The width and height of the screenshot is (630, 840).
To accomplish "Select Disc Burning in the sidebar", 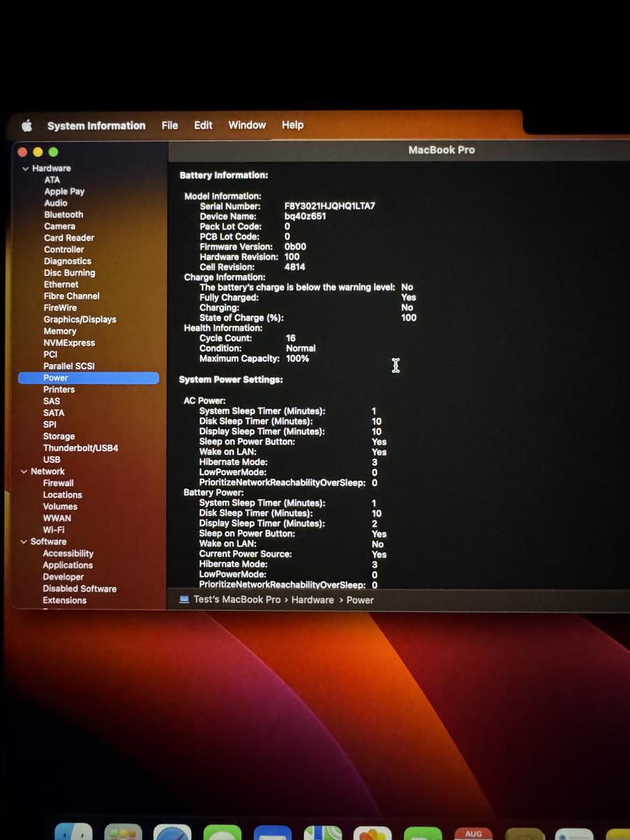I will pos(70,273).
